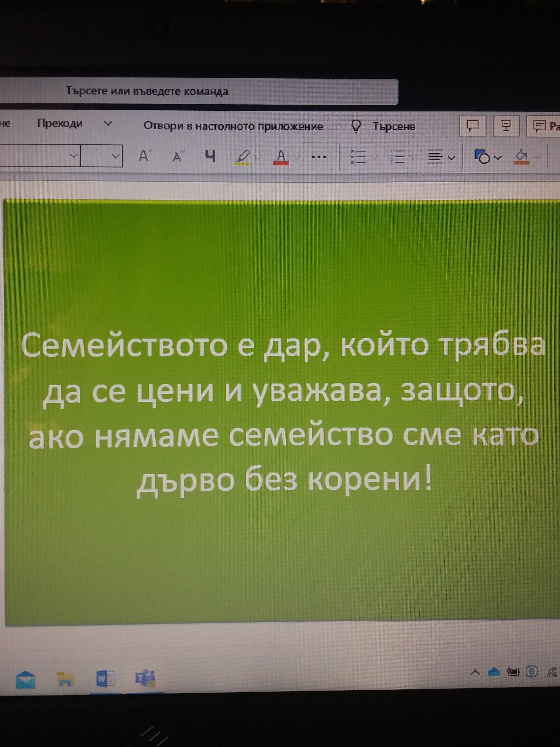Click the shapes insert icon
This screenshot has width=560, height=747.
482,157
